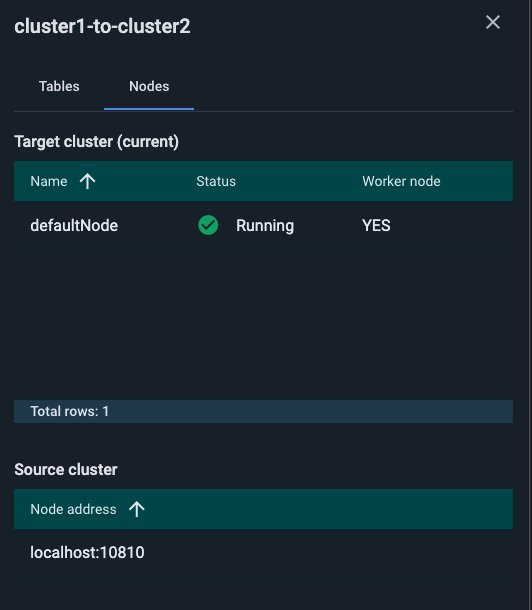This screenshot has height=610, width=532.
Task: Select the Nodes tab
Action: pos(149,86)
